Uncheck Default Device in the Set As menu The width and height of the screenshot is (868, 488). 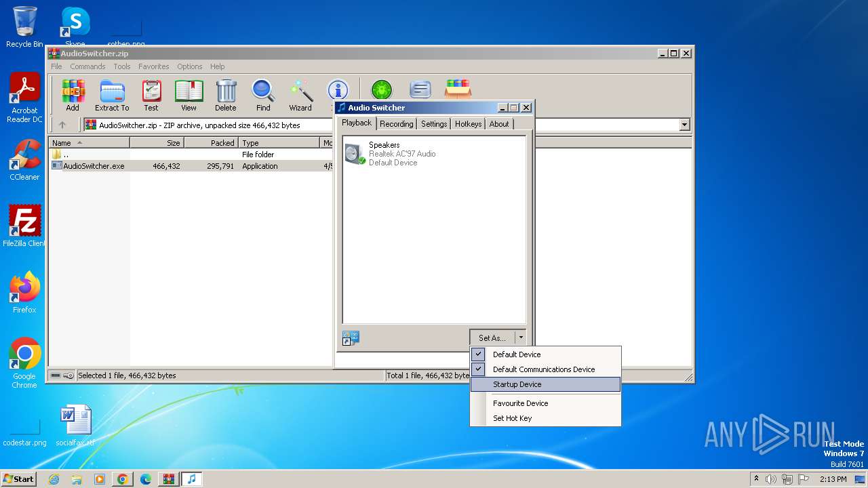click(545, 354)
